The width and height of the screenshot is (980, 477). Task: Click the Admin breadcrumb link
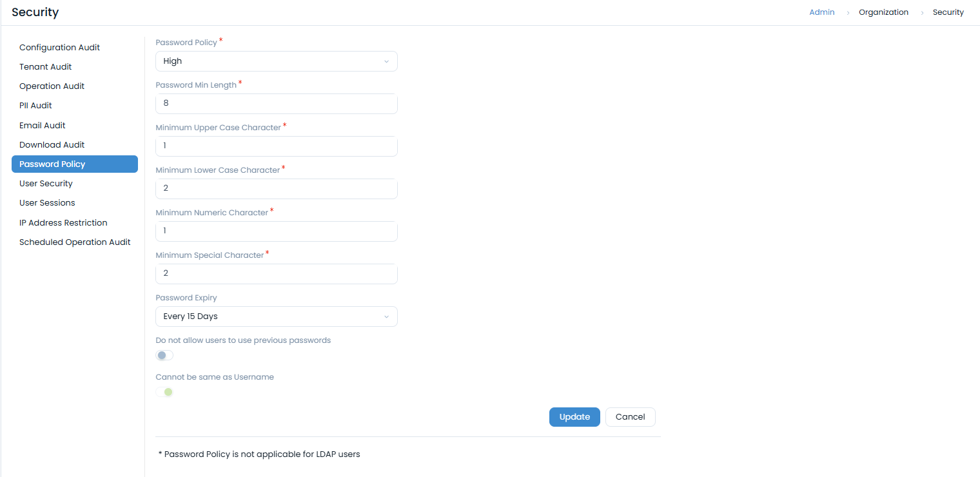pos(822,12)
